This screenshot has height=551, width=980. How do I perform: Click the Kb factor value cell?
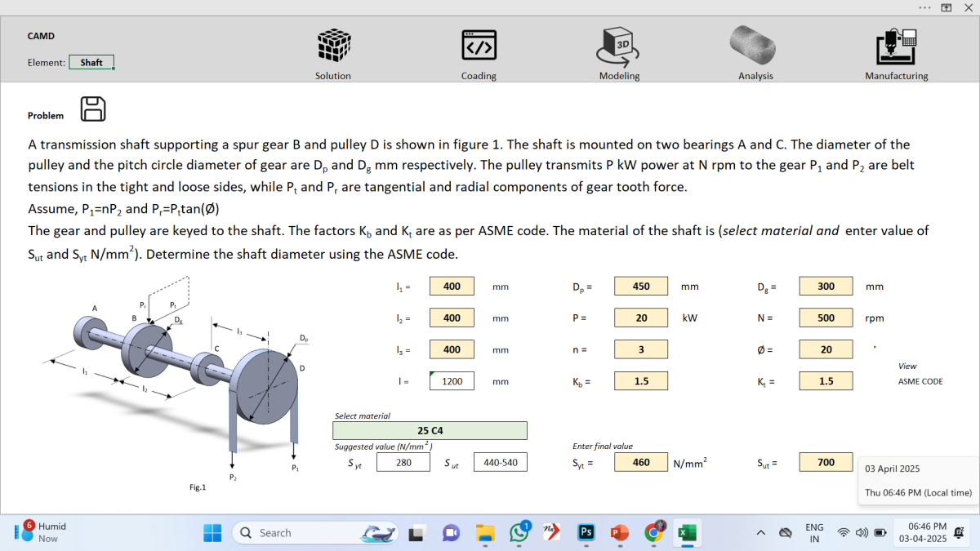click(641, 381)
